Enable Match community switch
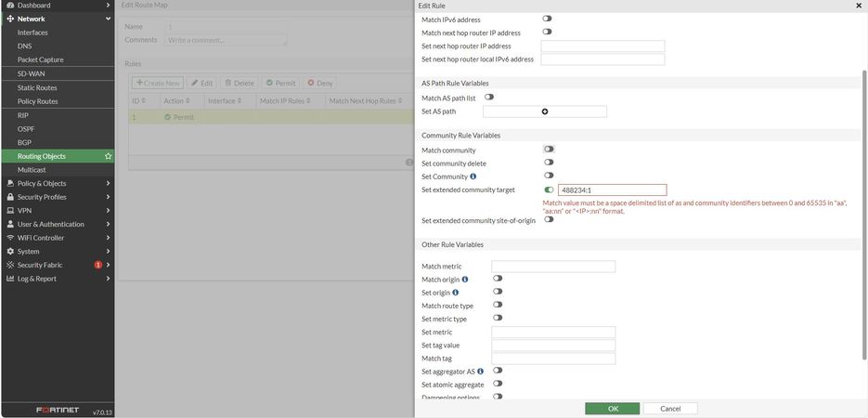Screen dimensions: 868x418 coord(549,150)
